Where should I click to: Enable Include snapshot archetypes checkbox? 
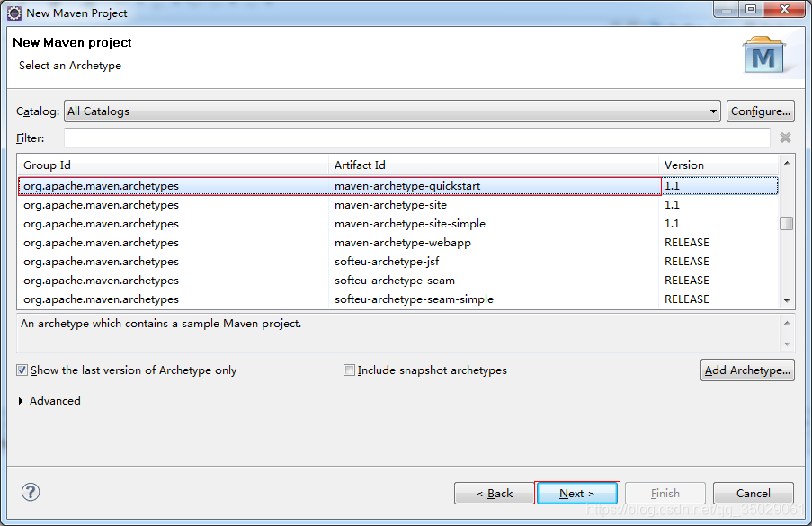(x=349, y=370)
